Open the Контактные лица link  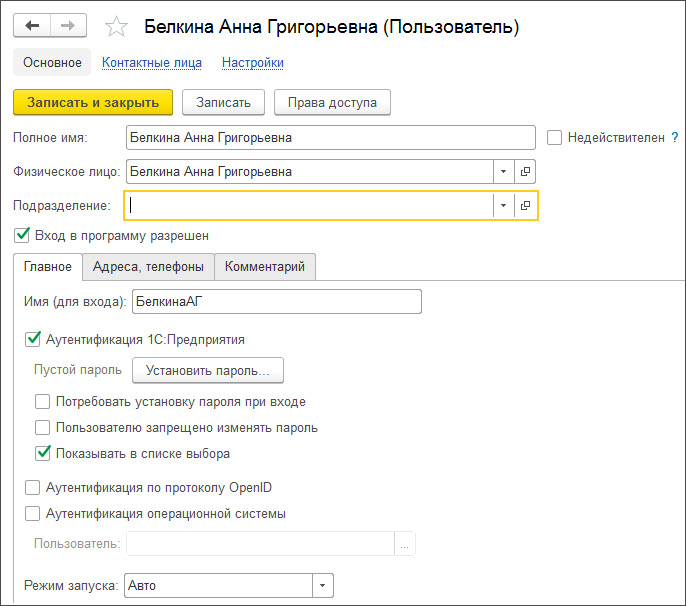point(152,62)
